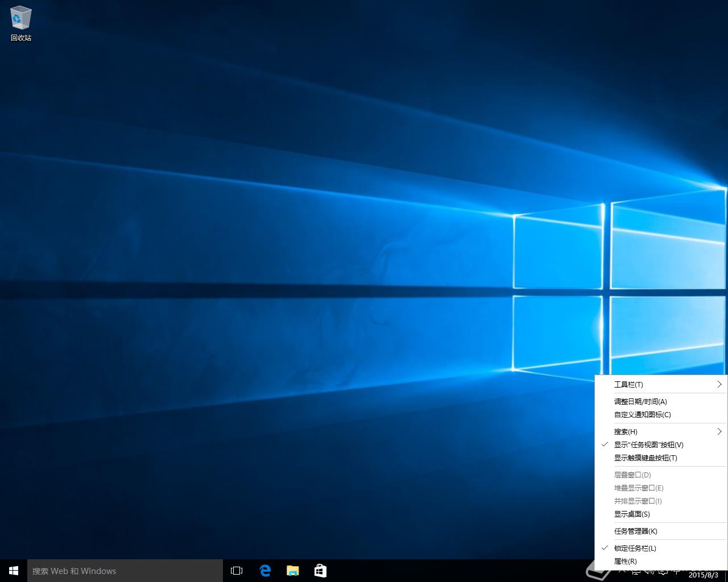
Task: Open File Explorer from the taskbar
Action: point(292,571)
